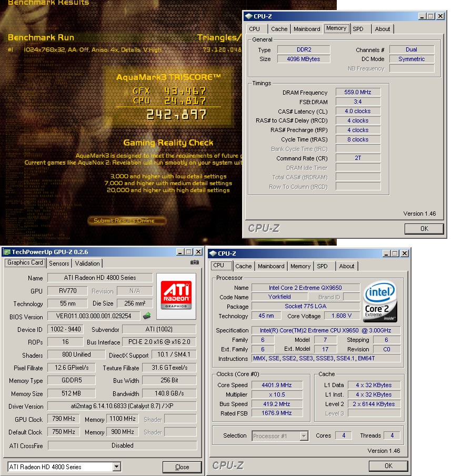Open the SPD tab in the upper CPU-Z window
452x476 pixels.
pyautogui.click(x=360, y=29)
